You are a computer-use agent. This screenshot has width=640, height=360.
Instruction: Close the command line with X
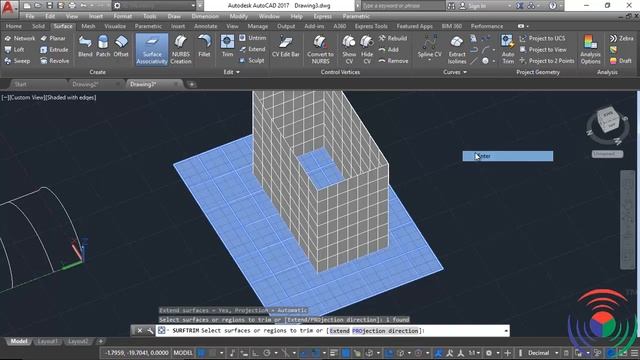140,331
